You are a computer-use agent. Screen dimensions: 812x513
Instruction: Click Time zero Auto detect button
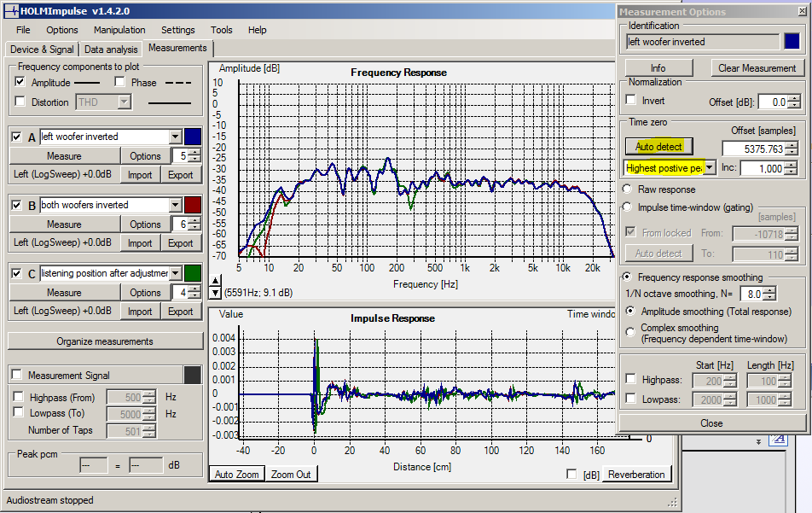pos(658,147)
